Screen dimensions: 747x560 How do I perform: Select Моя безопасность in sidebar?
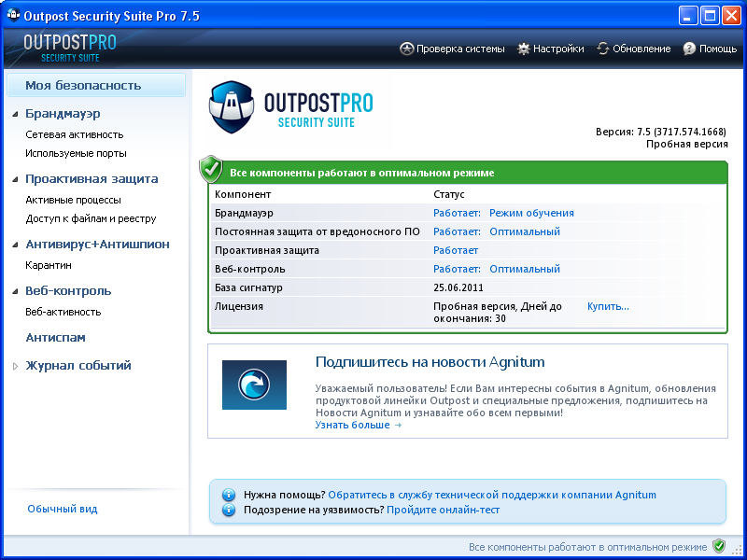click(x=96, y=85)
